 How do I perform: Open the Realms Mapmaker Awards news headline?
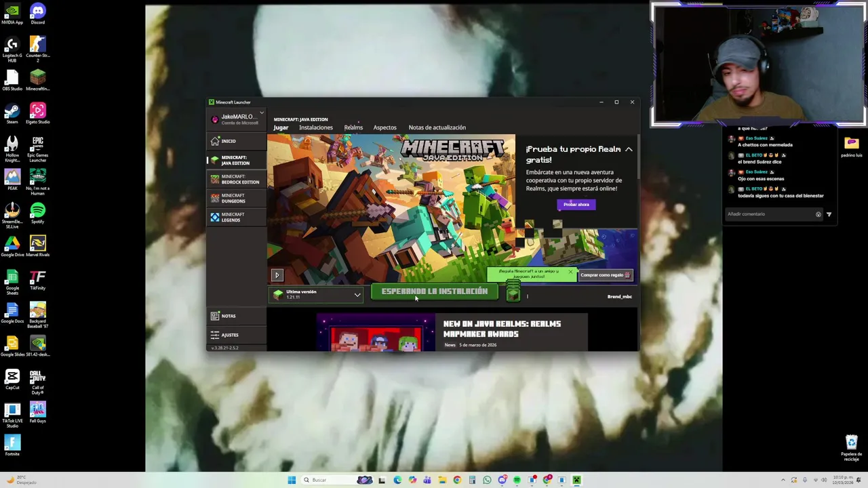(502, 329)
